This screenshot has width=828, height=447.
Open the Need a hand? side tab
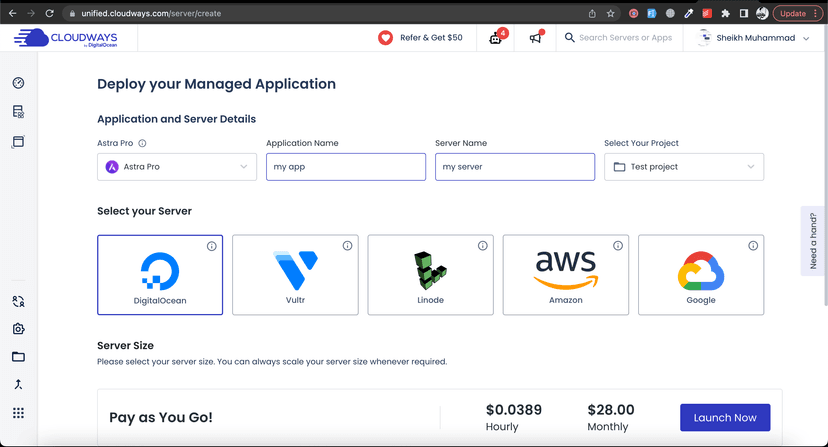click(813, 241)
